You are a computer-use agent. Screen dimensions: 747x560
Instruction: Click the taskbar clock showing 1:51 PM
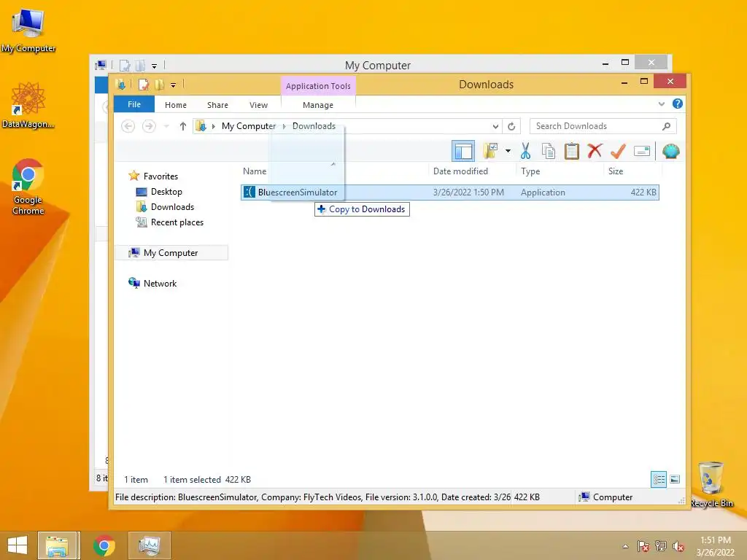pyautogui.click(x=715, y=546)
